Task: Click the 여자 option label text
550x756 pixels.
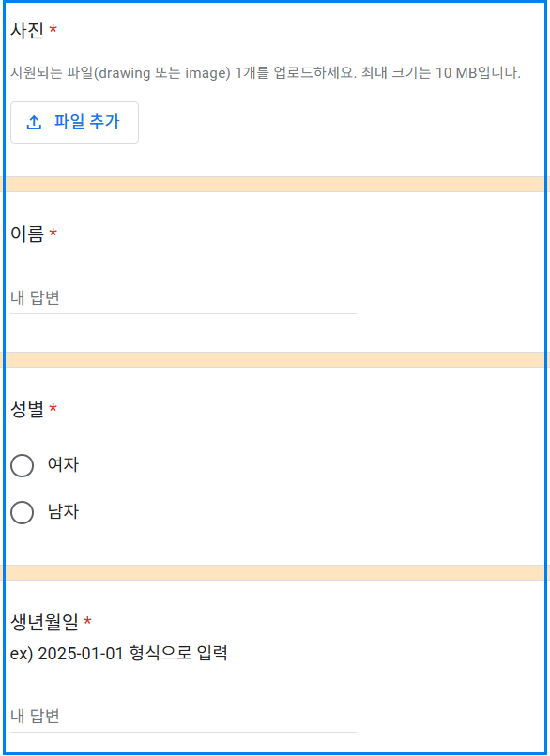Action: point(64,465)
